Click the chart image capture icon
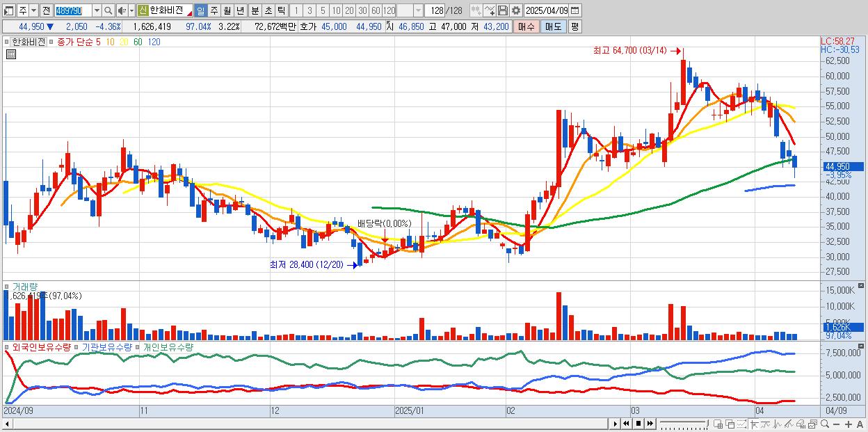Viewport: 868px width, 432px height. (x=812, y=424)
